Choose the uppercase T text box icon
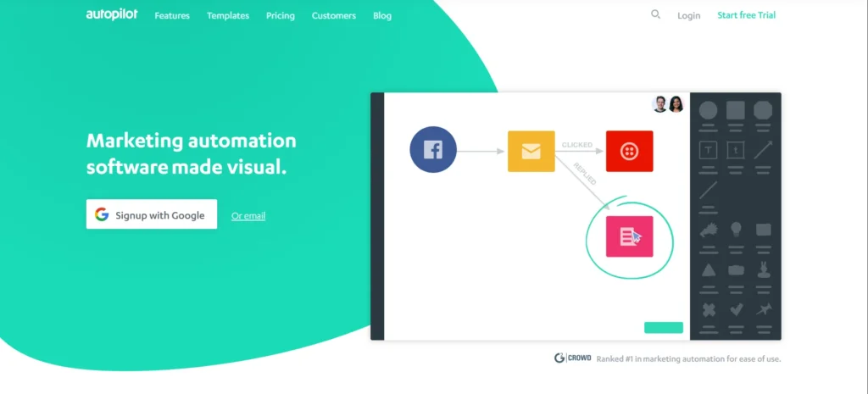868x394 pixels. click(x=708, y=149)
